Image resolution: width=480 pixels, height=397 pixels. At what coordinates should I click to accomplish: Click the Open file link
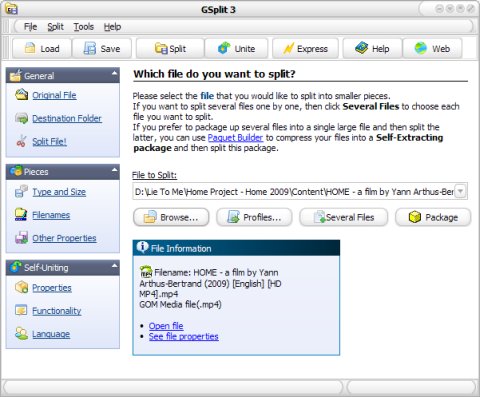(166, 326)
